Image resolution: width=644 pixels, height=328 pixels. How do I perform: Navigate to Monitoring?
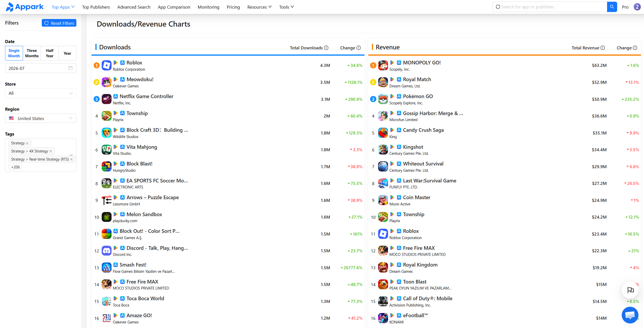(x=208, y=7)
